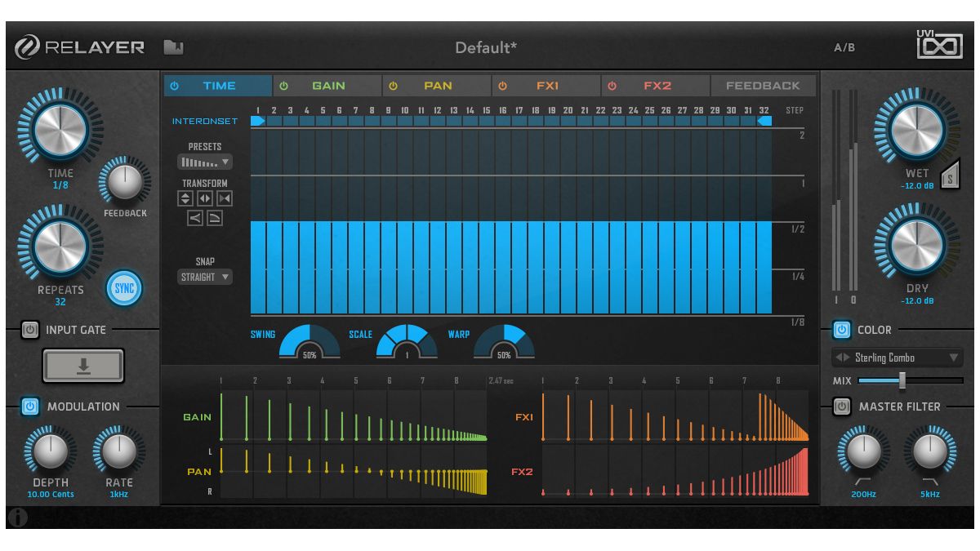Switch to the TIME tab
Screen dimensions: 980x551
tap(218, 86)
